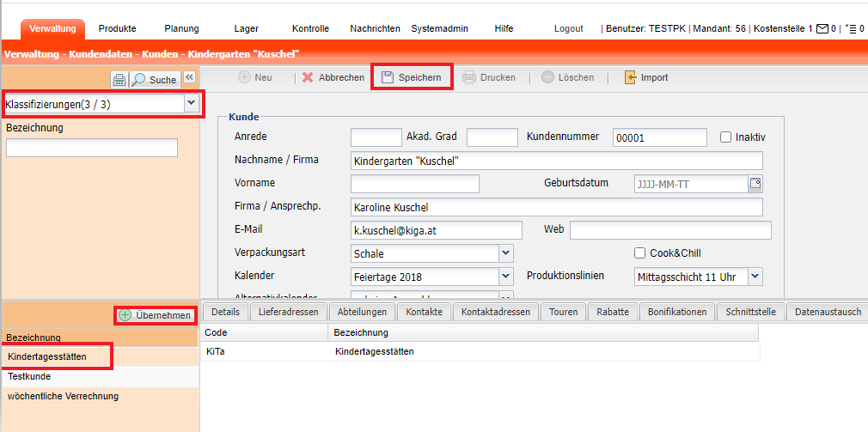Select Testkunde in the classification list

29,376
